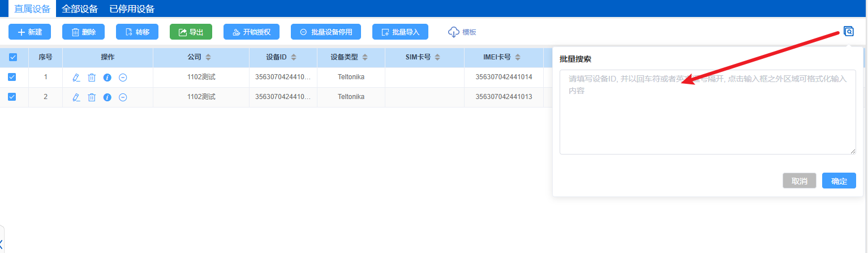Image resolution: width=868 pixels, height=253 pixels.
Task: Click the edit pencil icon in row 1
Action: [76, 78]
